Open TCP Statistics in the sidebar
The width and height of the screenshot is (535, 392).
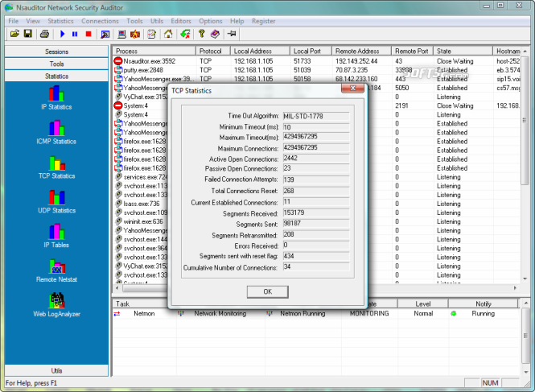click(56, 167)
